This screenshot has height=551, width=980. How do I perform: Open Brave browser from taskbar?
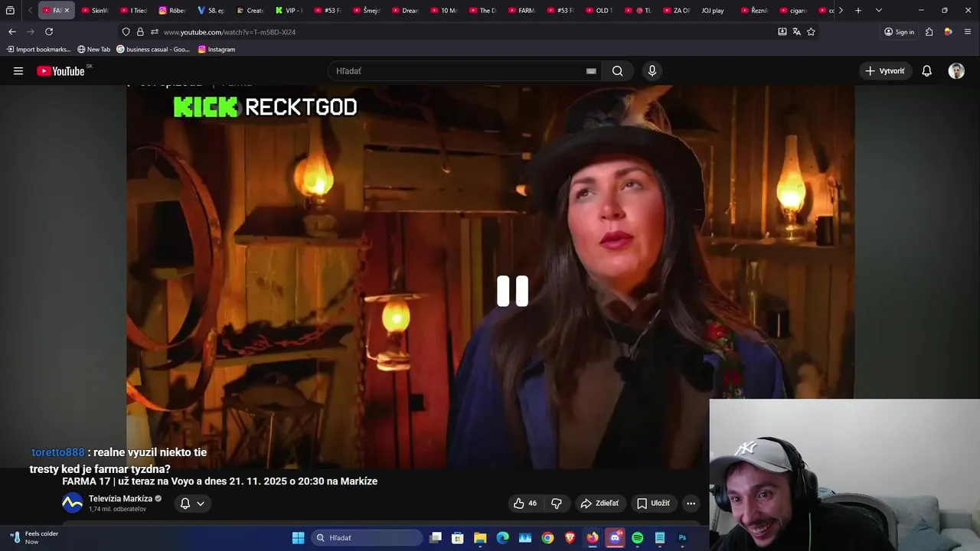570,538
